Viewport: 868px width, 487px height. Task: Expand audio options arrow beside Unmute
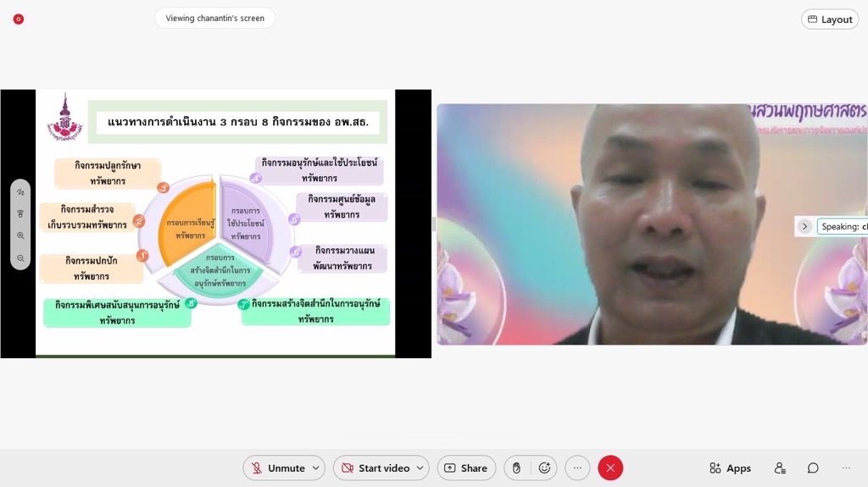click(x=316, y=468)
